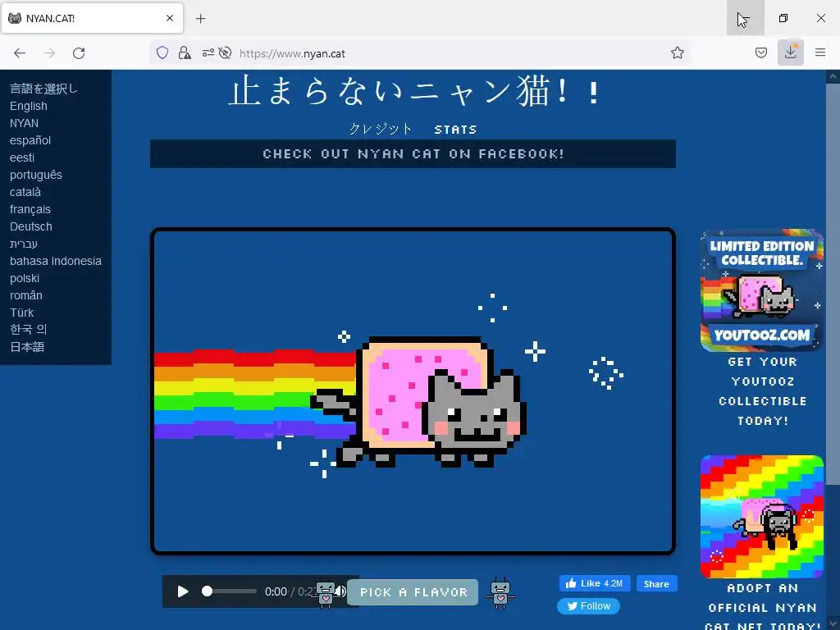
Task: Switch language to Türk
Action: point(21,313)
